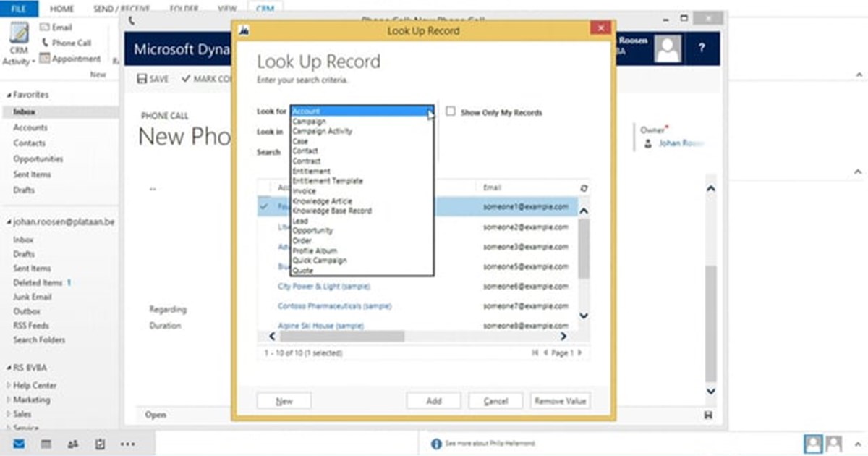Check Show Only My Records checkbox

point(451,112)
